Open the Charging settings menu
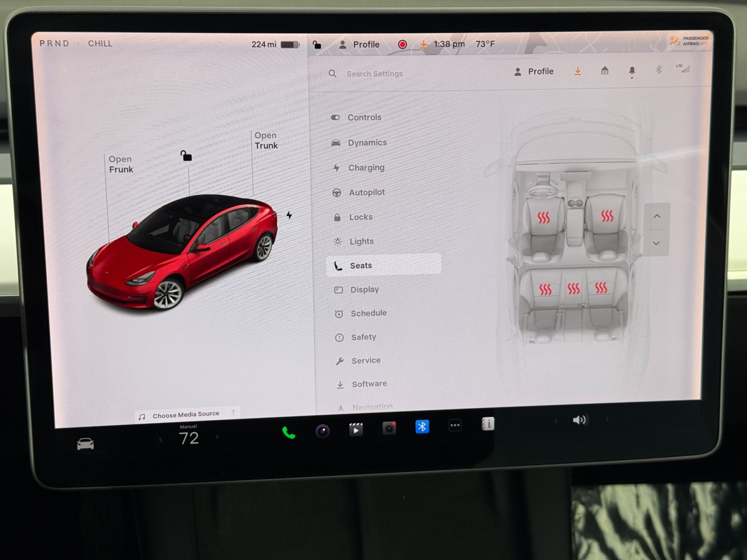 (x=366, y=168)
